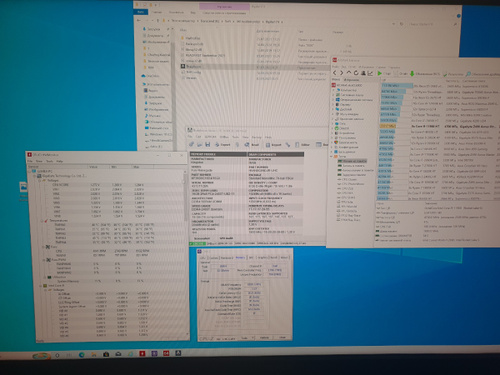
Task: Open AIDA64 from Windows taskbar
Action: click(166, 353)
